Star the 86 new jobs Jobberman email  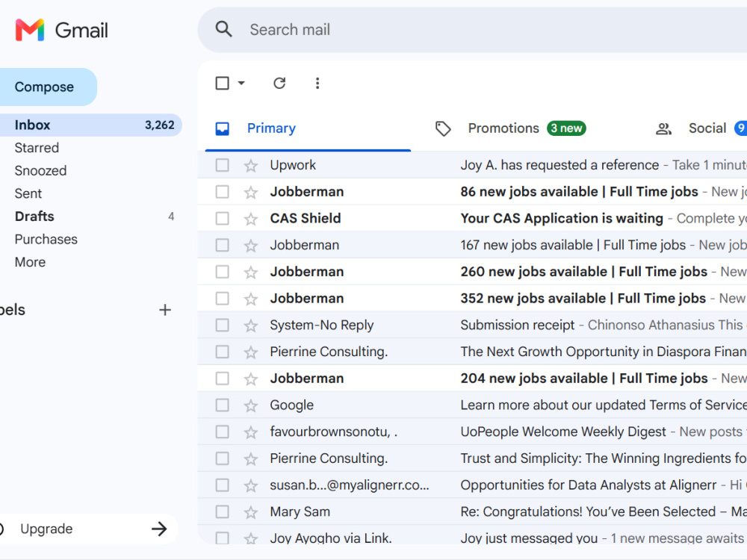click(x=250, y=193)
